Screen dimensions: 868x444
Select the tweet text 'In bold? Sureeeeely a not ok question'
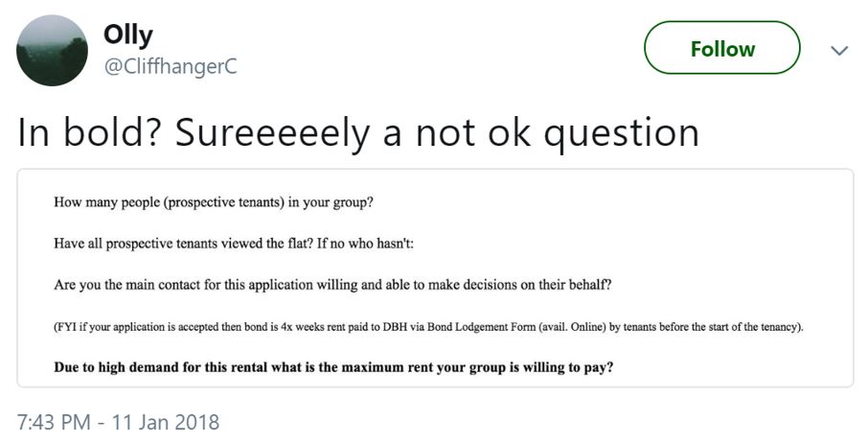point(358,133)
